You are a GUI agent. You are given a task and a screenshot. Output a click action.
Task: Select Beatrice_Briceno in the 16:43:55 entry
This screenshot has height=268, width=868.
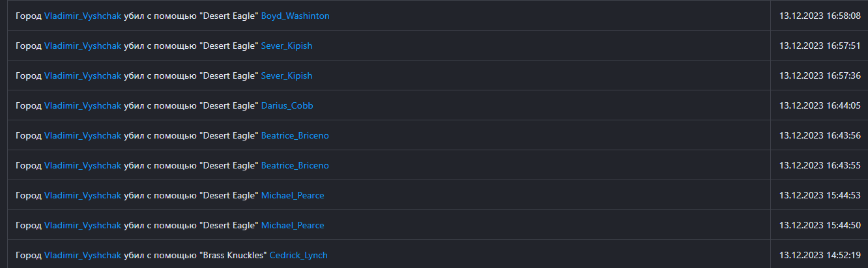295,165
